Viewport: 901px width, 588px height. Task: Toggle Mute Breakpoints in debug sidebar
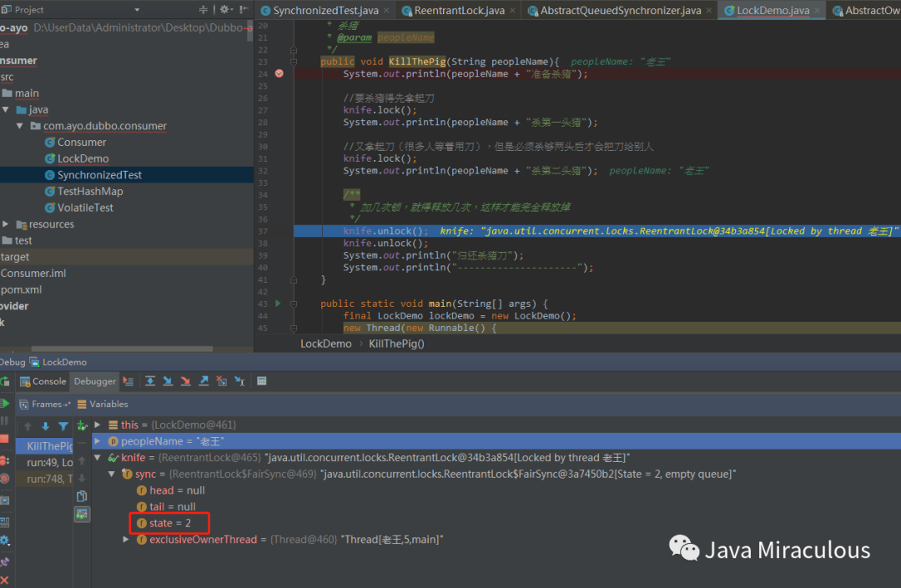pyautogui.click(x=5, y=479)
